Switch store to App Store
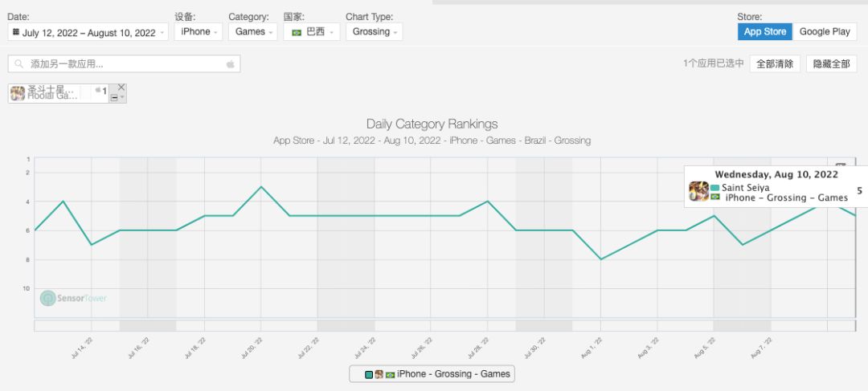 764,32
